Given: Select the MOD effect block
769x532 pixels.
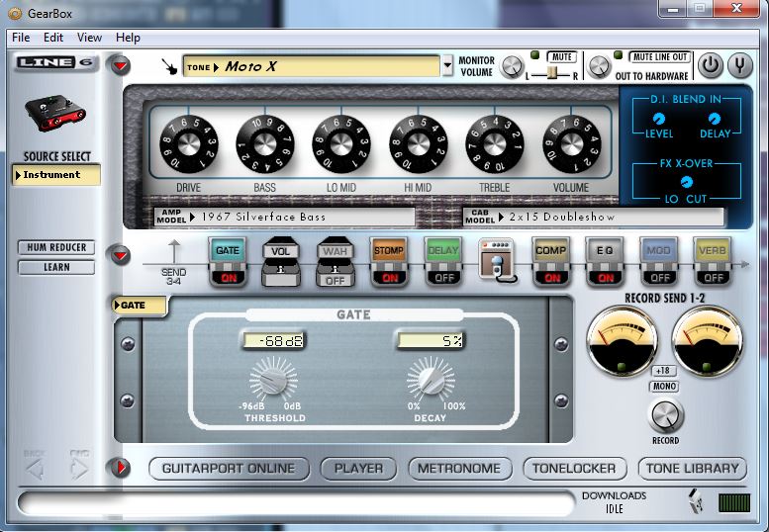Looking at the screenshot, I should (659, 250).
